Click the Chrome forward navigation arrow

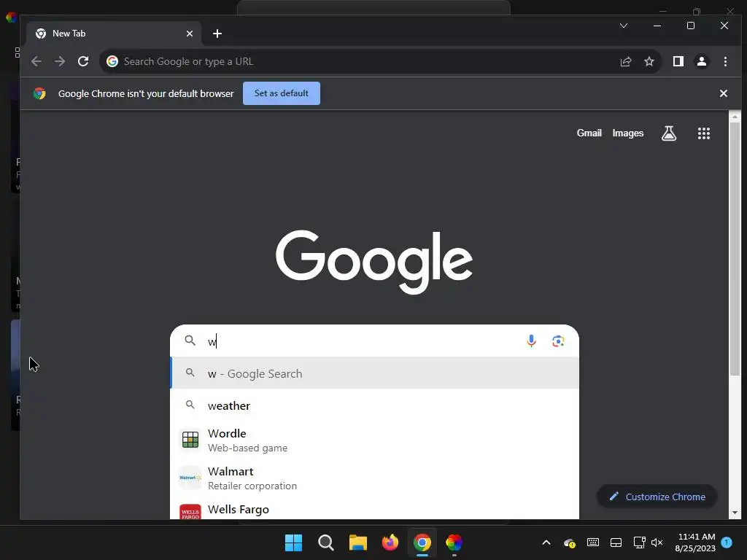click(60, 61)
